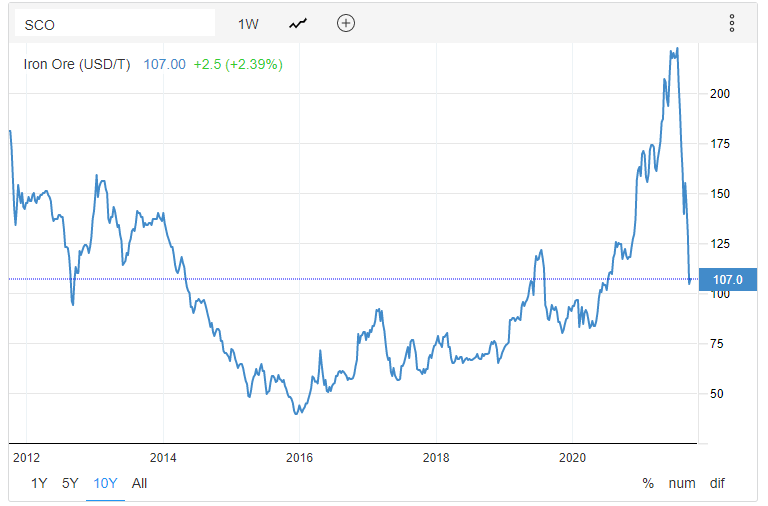The height and width of the screenshot is (506, 768).
Task: Click the 107.00 price value
Action: click(x=165, y=64)
